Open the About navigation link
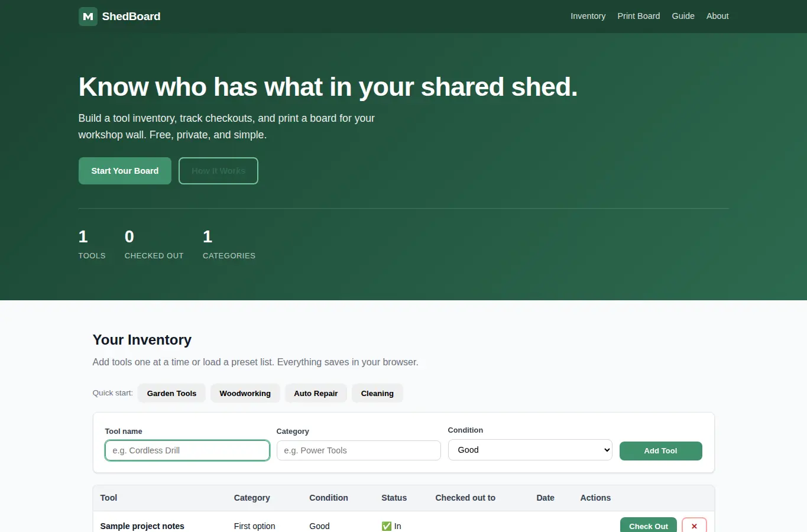 coord(717,16)
